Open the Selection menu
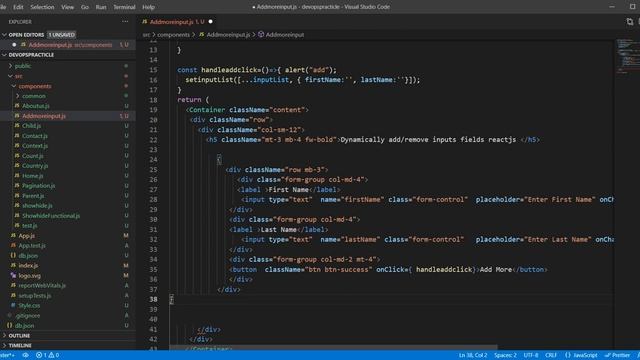Screen dimensions: 640x360 (42, 7)
